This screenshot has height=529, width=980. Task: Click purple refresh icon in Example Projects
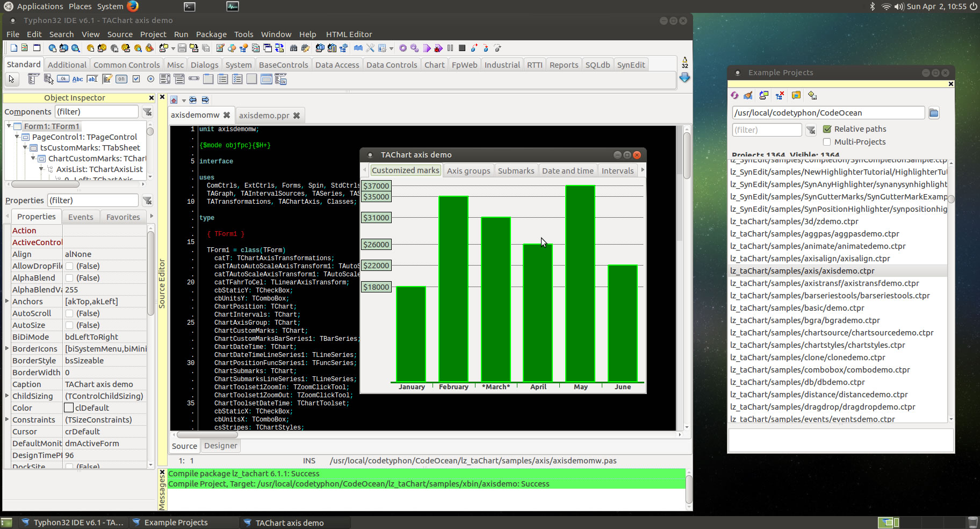tap(734, 96)
